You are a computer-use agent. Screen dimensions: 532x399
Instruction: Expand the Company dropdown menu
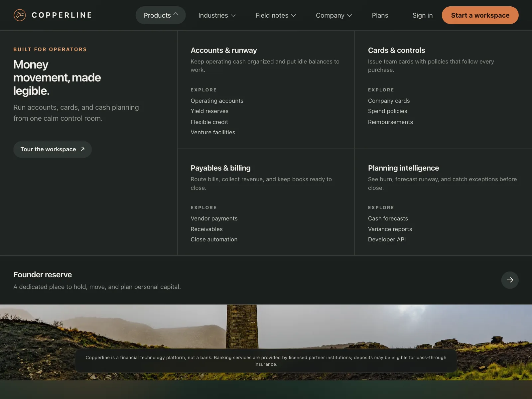pyautogui.click(x=334, y=15)
